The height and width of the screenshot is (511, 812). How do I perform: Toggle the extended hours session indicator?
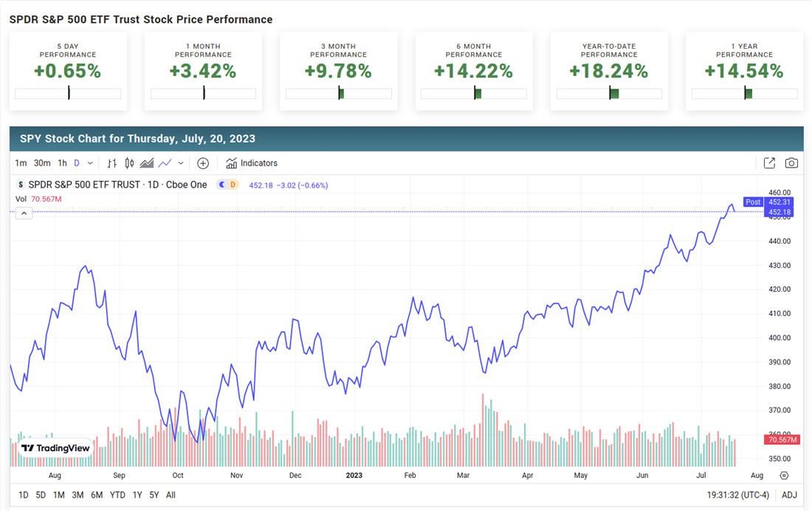227,185
